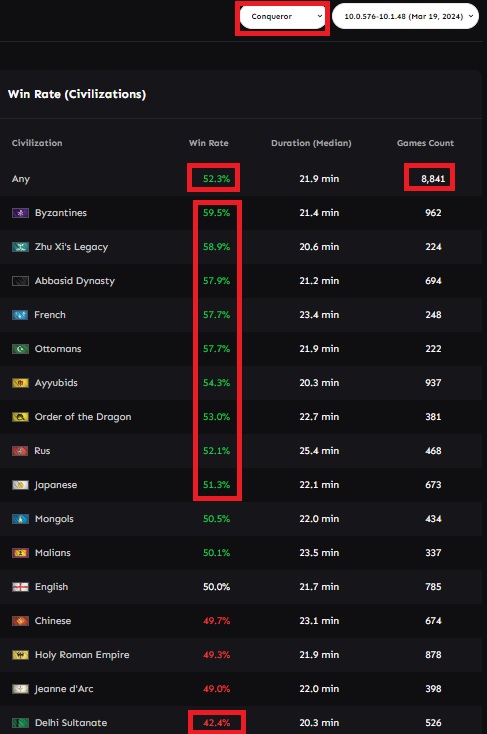
Task: Click the Delhi Sultanate flag icon
Action: (20, 723)
